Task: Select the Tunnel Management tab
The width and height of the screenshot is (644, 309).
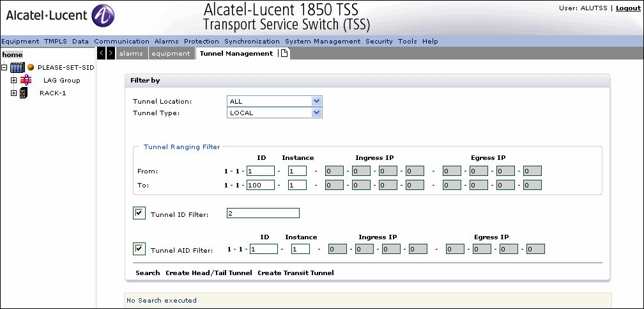Action: [x=236, y=54]
